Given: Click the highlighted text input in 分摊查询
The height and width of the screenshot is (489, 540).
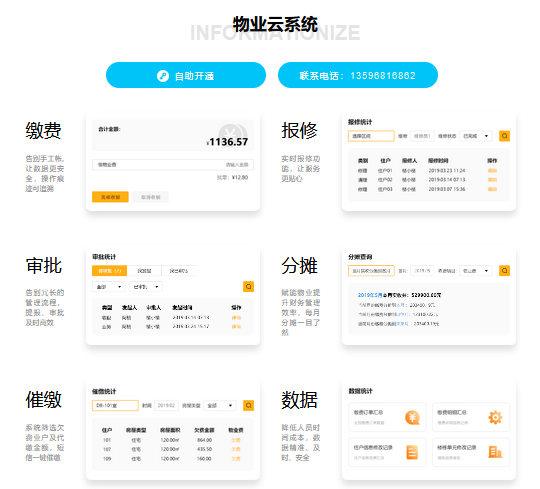Looking at the screenshot, I should [x=371, y=271].
